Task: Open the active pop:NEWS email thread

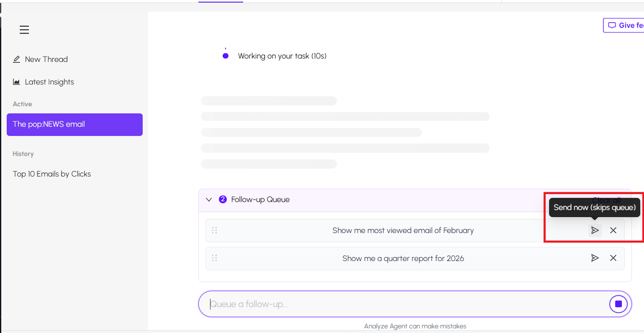Action: pos(74,125)
